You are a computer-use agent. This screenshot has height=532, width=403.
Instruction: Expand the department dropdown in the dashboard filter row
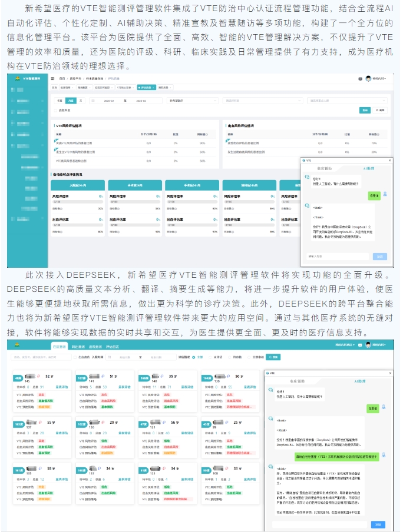point(262,101)
